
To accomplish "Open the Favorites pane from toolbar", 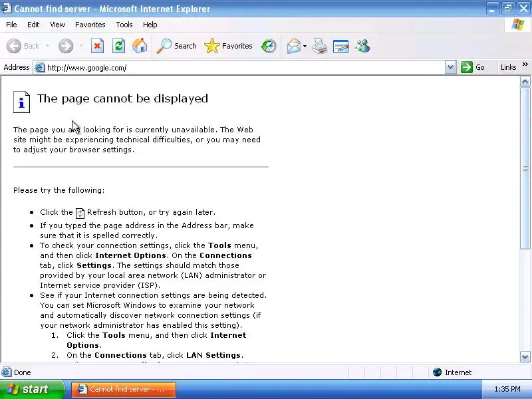I will coord(228,46).
